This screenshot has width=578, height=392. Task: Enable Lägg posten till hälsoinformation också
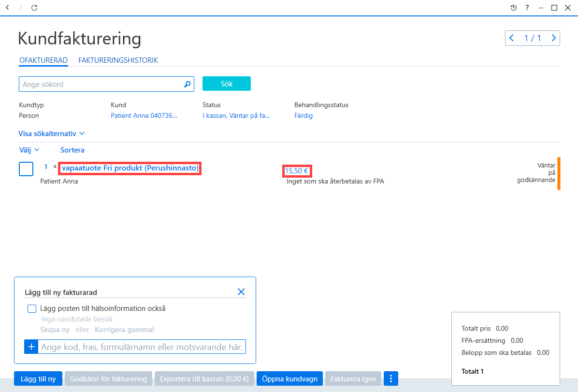[x=32, y=308]
